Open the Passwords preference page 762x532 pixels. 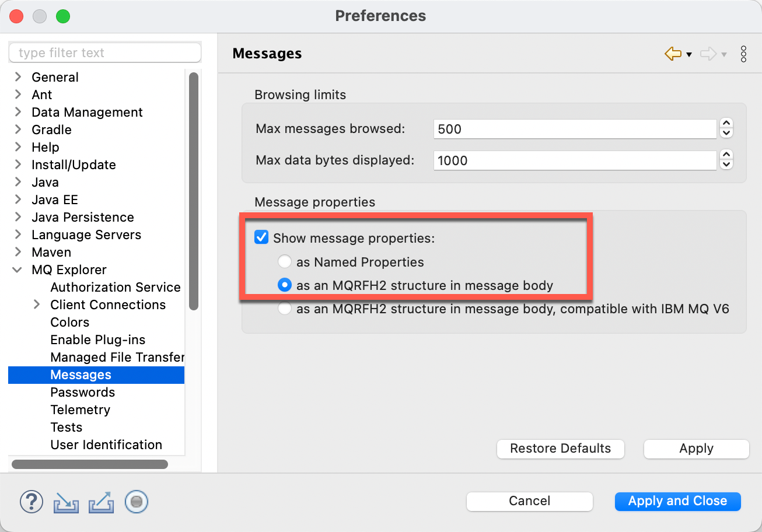coord(82,392)
